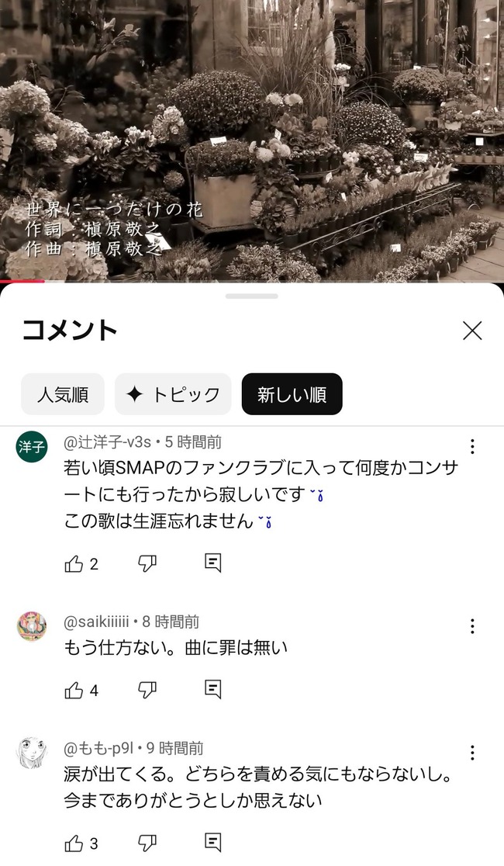The height and width of the screenshot is (866, 504).
Task: Like the @saikiiiiii comment
Action: (x=74, y=691)
